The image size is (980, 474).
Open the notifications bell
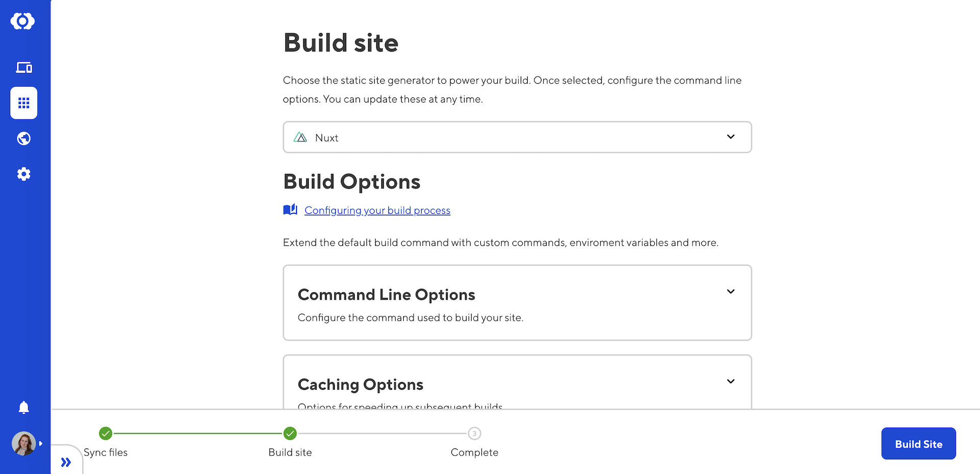[x=24, y=407]
